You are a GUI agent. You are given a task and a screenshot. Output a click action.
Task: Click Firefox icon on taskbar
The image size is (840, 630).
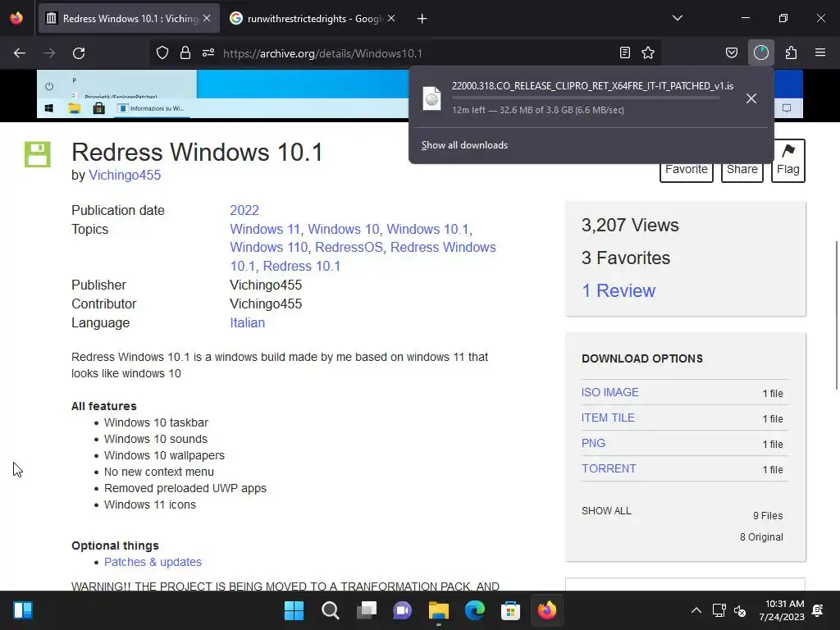click(x=547, y=610)
